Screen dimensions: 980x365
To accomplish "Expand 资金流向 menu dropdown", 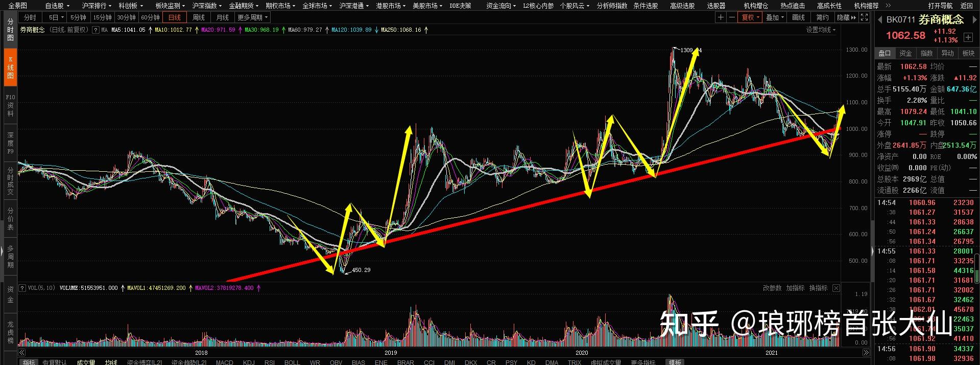I will [x=501, y=6].
